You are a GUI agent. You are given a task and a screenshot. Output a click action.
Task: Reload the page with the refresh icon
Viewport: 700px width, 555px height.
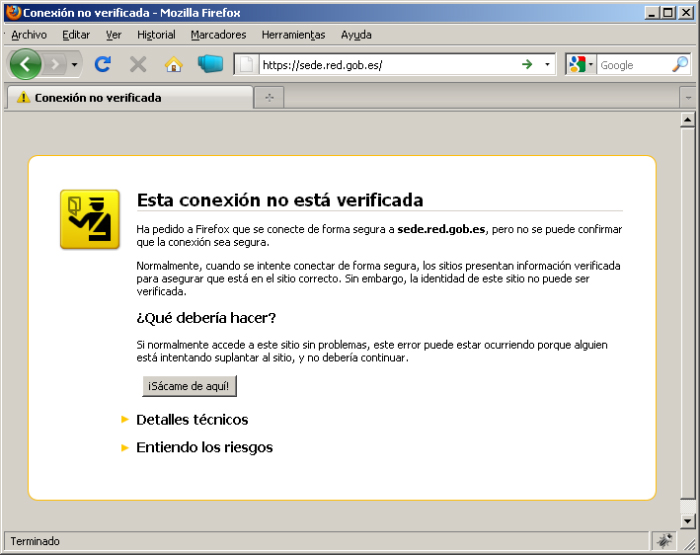click(x=103, y=65)
